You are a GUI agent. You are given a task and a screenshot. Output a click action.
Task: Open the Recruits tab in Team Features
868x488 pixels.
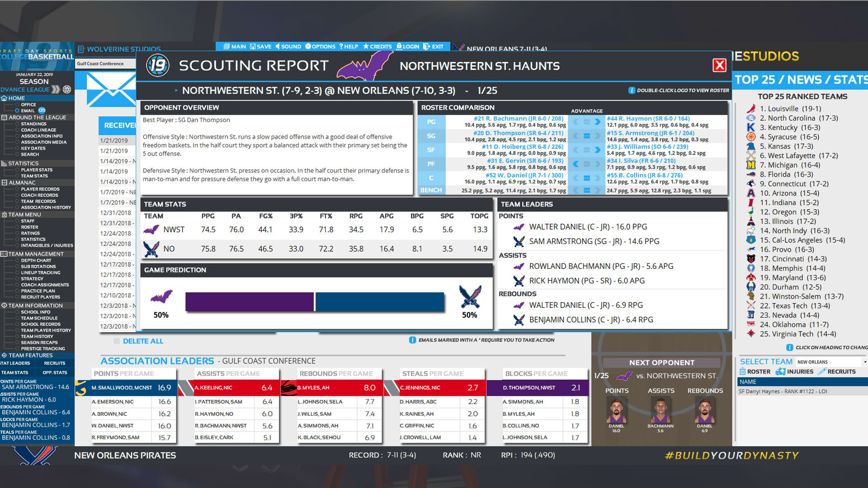[54, 363]
